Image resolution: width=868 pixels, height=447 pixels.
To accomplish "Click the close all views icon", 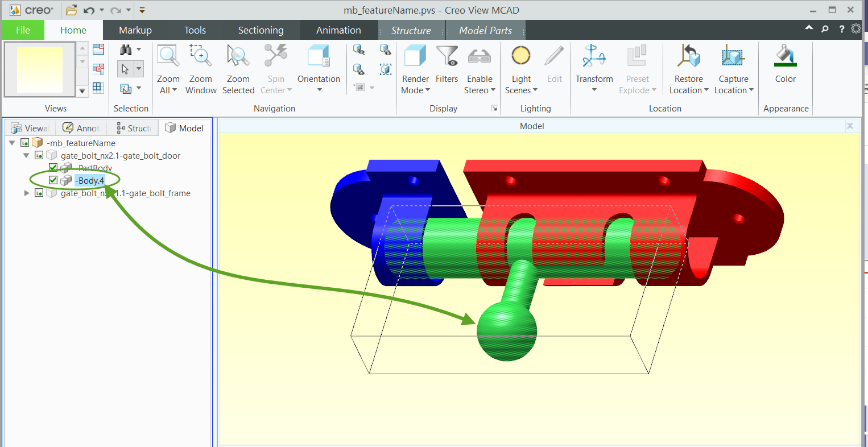I will pyautogui.click(x=98, y=69).
